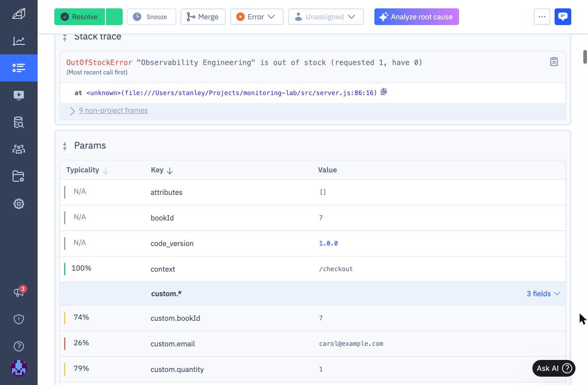Collapse the Stack trace section
This screenshot has height=385, width=588.
65,37
